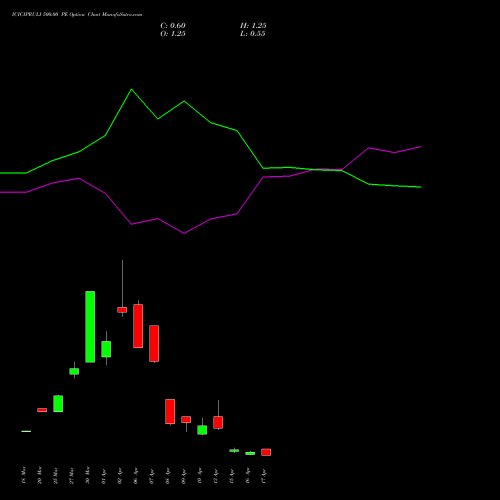The height and width of the screenshot is (500, 500).
Task: Select the '25 Mar' date label
Action: pyautogui.click(x=56, y=475)
